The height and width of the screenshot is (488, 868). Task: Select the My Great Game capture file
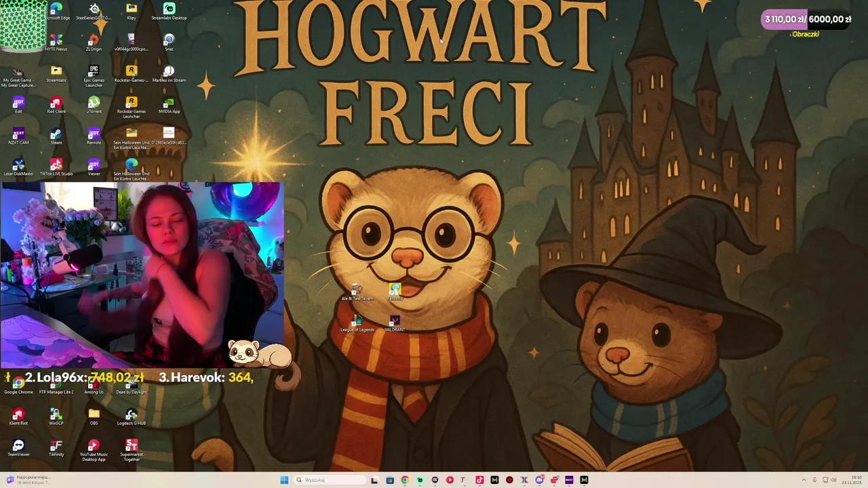18,77
